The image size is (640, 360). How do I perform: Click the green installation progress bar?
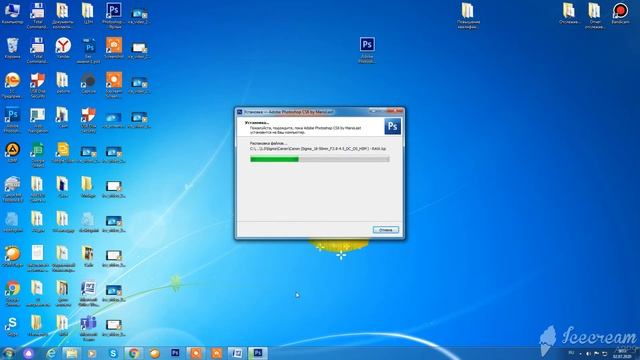(320, 159)
